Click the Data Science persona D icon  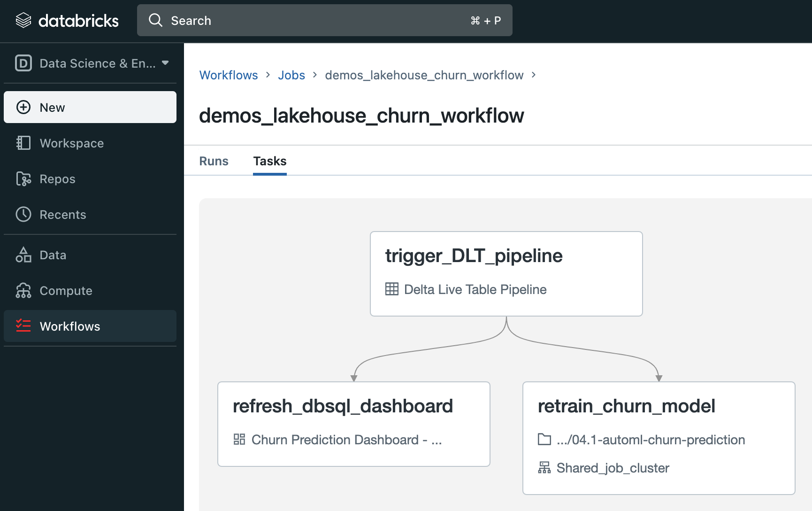(23, 63)
